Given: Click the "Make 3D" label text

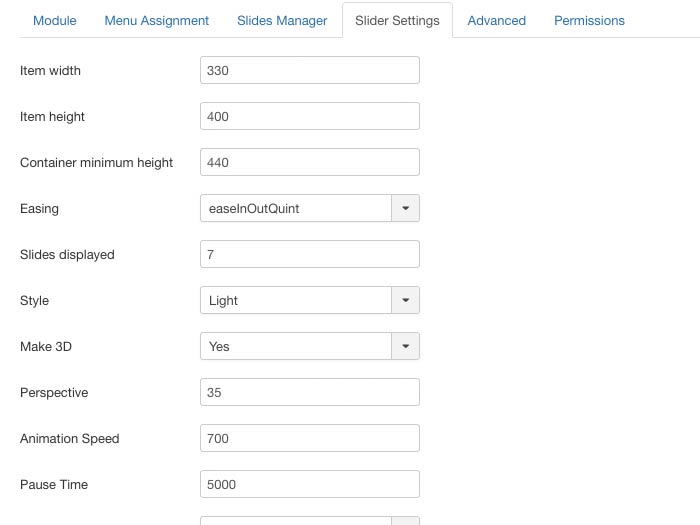Looking at the screenshot, I should coord(46,347).
